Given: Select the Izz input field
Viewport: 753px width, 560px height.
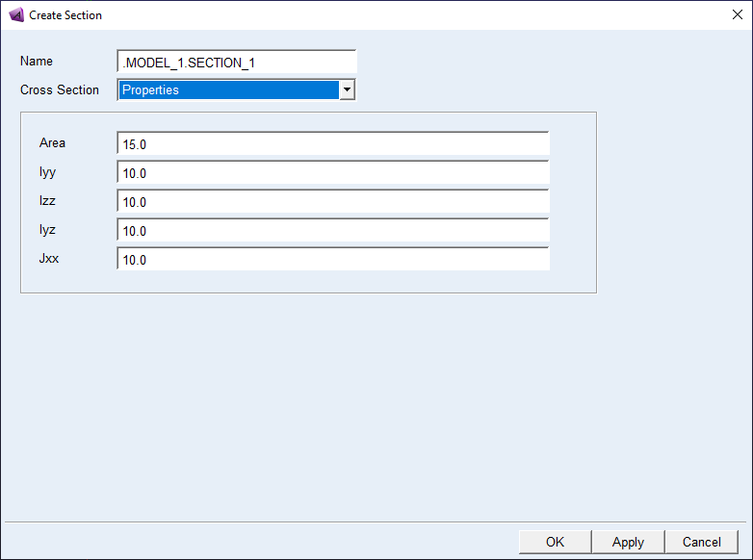Looking at the screenshot, I should tap(332, 202).
